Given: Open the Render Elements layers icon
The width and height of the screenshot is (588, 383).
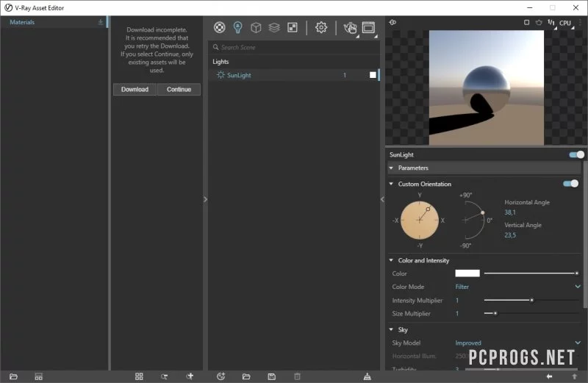Looking at the screenshot, I should pyautogui.click(x=274, y=27).
